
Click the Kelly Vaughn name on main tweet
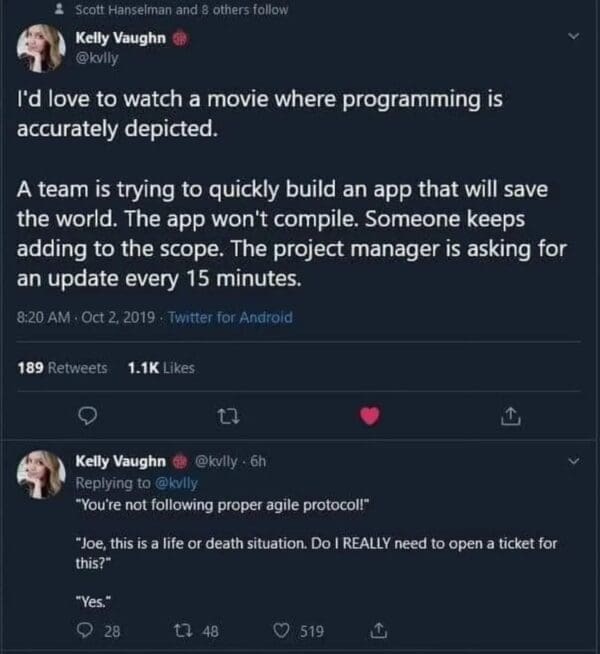119,39
